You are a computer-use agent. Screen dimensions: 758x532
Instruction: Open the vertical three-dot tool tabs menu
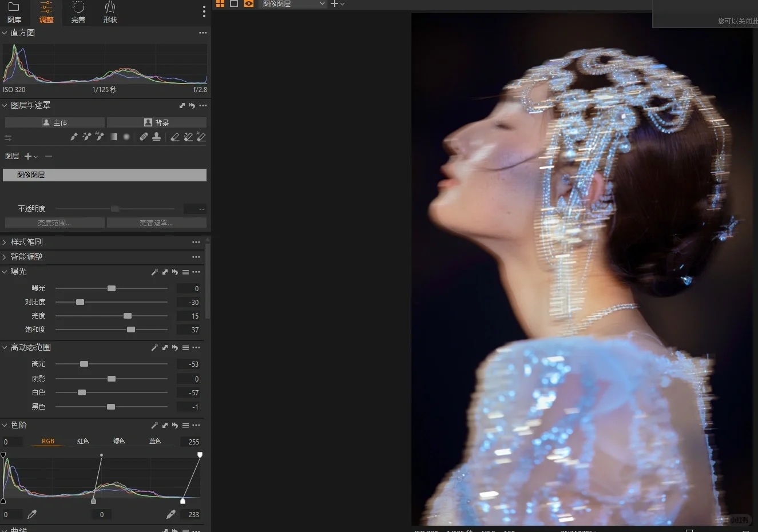pos(204,11)
